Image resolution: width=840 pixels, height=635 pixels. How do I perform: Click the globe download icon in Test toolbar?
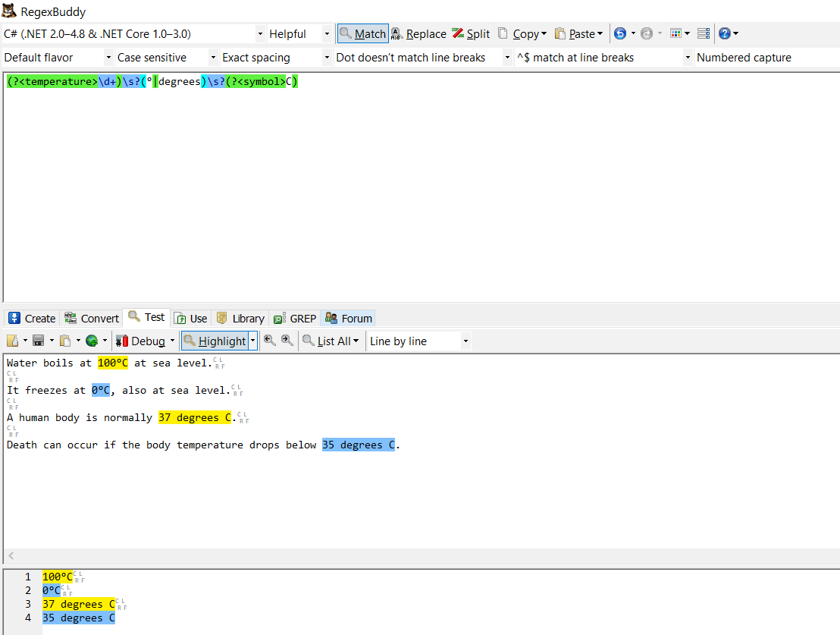point(92,341)
